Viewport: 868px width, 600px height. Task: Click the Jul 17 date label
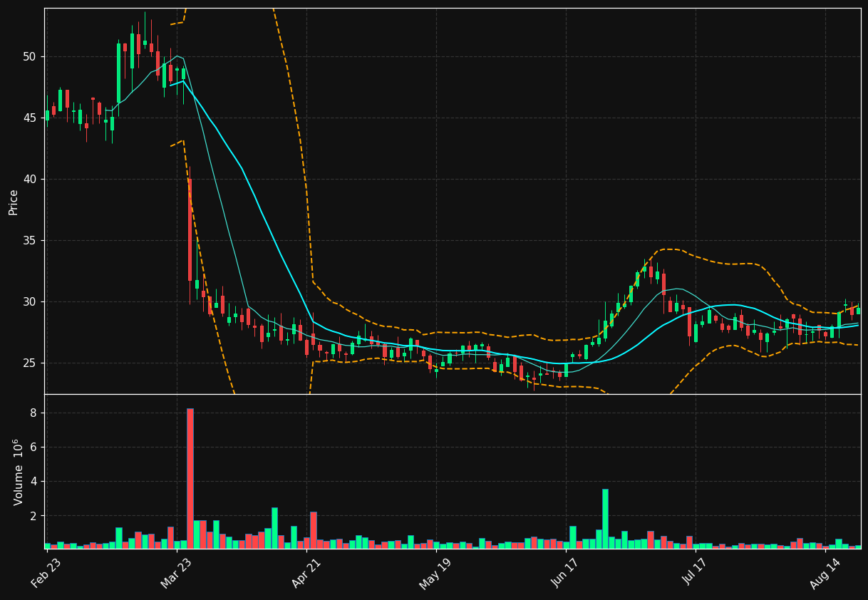[695, 574]
